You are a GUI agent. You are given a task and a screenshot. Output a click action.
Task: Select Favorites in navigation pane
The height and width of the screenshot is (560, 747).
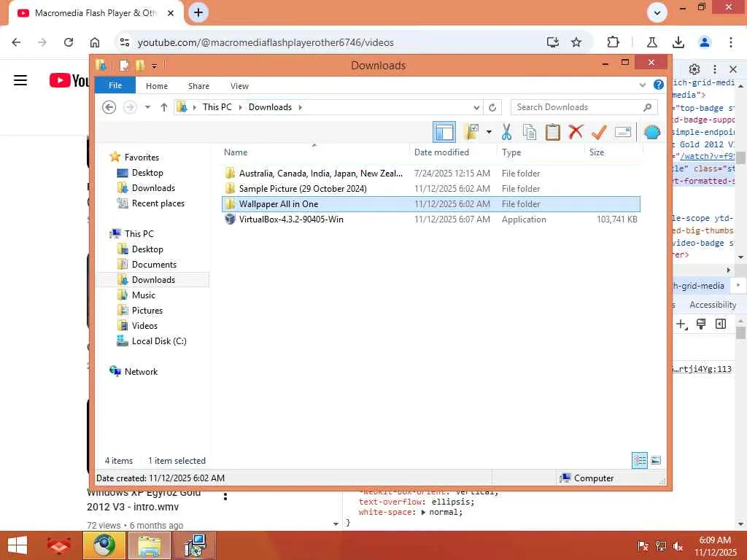[142, 157]
